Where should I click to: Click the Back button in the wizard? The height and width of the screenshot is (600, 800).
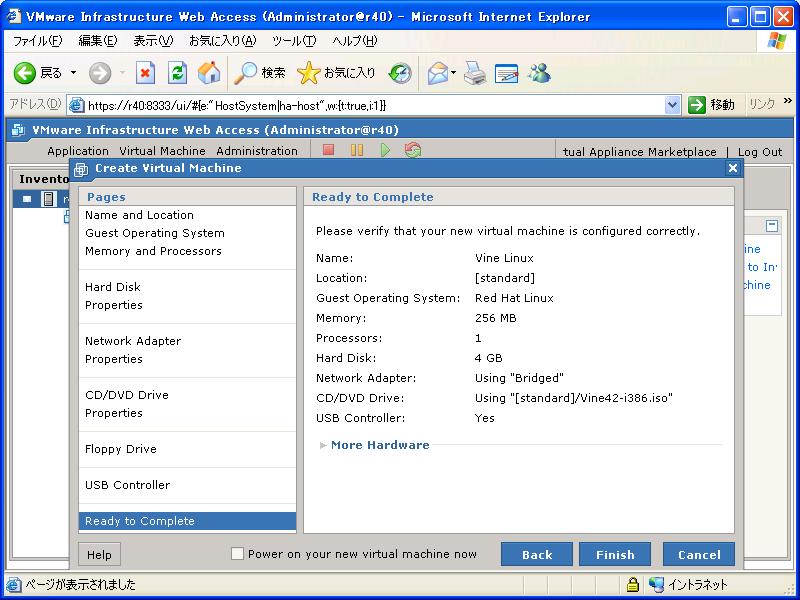537,554
